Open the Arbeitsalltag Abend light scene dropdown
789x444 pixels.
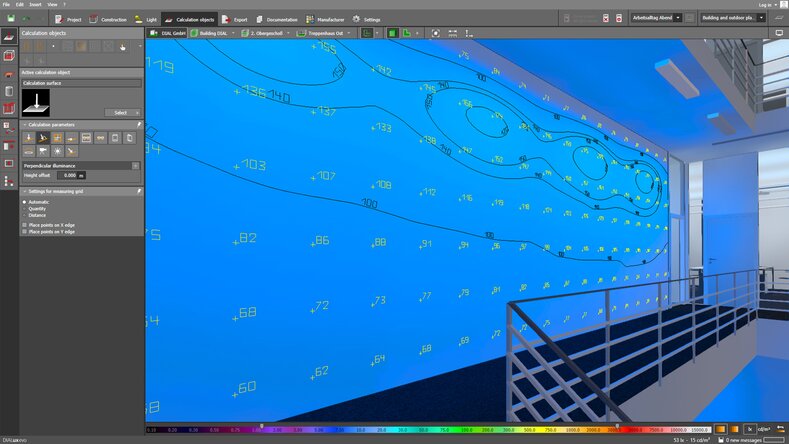point(656,18)
